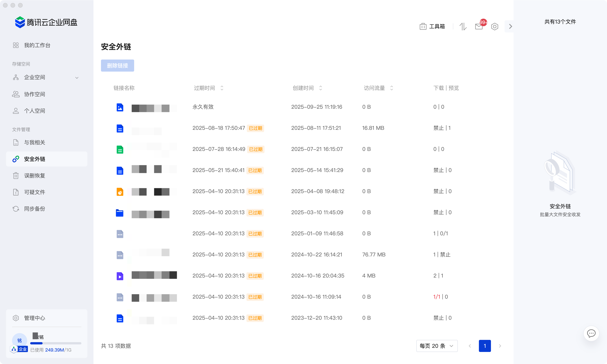607x364 pixels.
Task: Open the 工具箱 toolbox icon
Action: 423,27
